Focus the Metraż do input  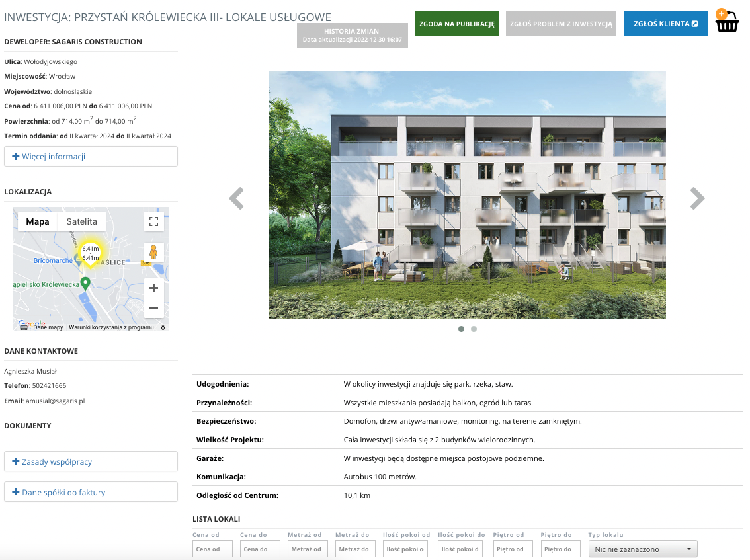(355, 549)
